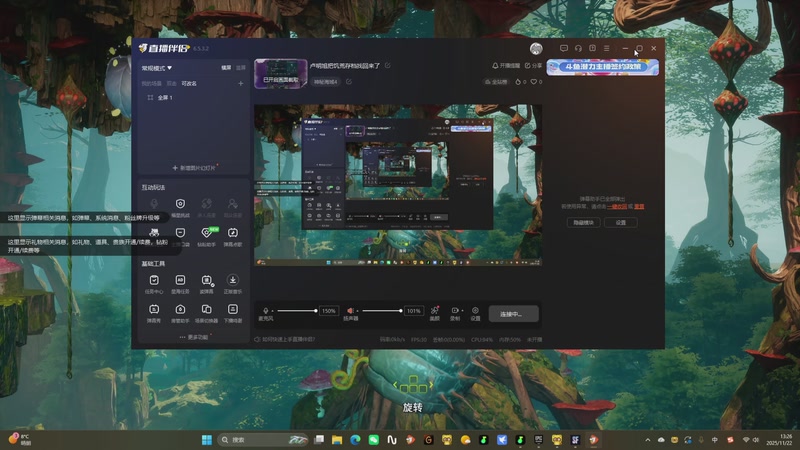Viewport: 800px width, 450px height.
Task: Open 开播提醒 notification option
Action: [506, 66]
